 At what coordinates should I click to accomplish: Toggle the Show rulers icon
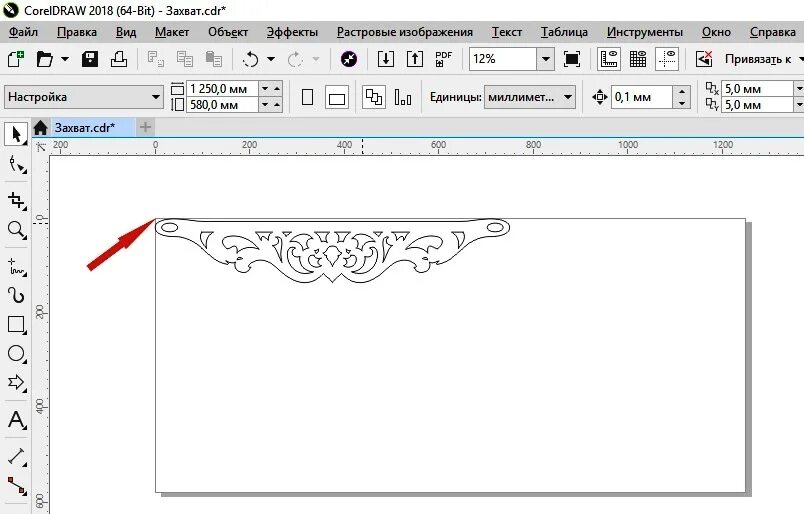609,58
